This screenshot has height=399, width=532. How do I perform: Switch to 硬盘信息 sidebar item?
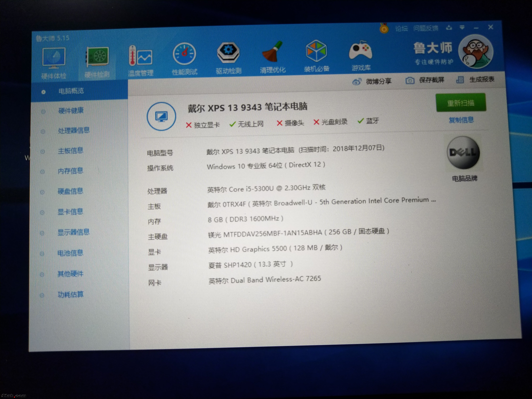tap(70, 191)
